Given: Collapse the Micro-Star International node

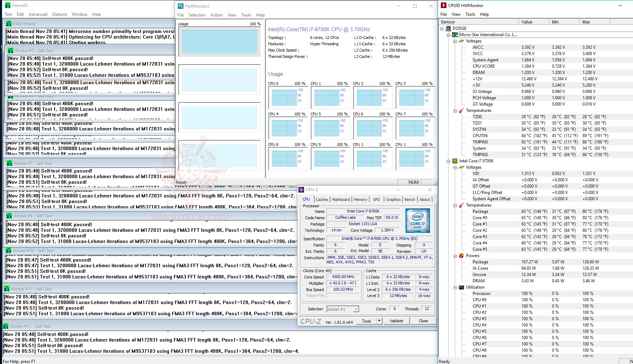Looking at the screenshot, I should 449,35.
